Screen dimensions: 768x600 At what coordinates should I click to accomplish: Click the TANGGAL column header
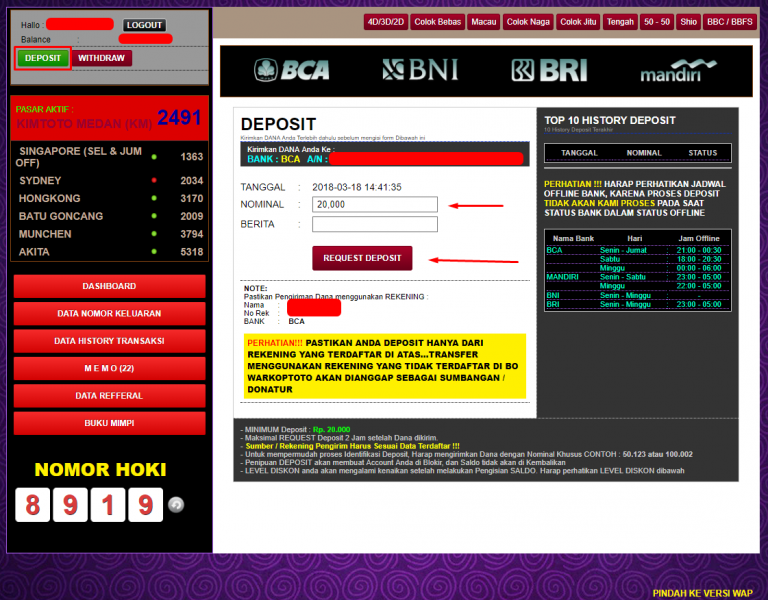click(579, 153)
